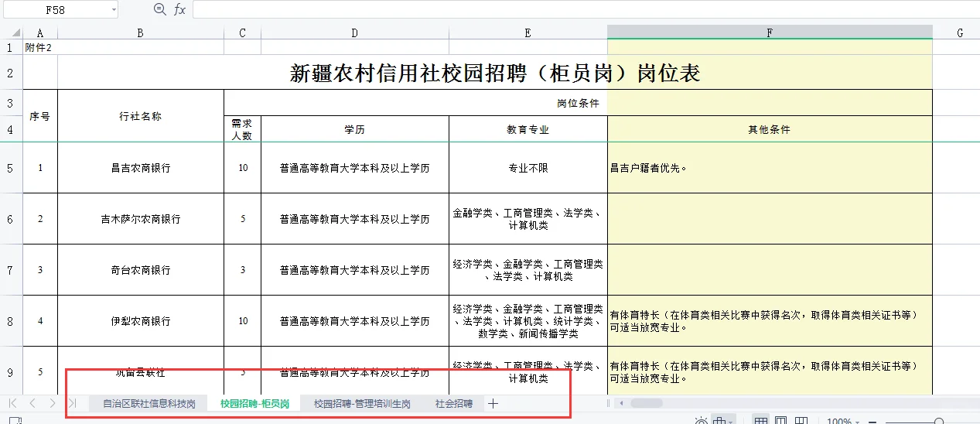The image size is (980, 424).
Task: Click 昌吉农商银行's 需求人数 cell
Action: pyautogui.click(x=243, y=168)
